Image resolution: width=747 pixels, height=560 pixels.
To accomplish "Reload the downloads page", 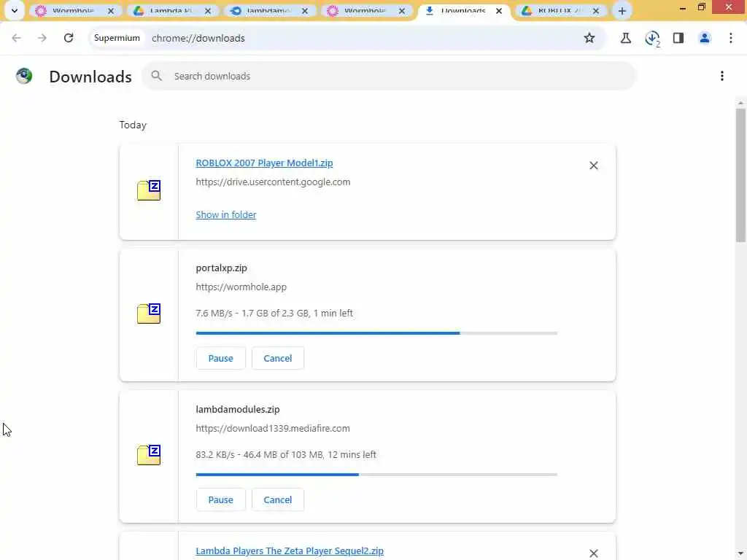I will coord(69,38).
